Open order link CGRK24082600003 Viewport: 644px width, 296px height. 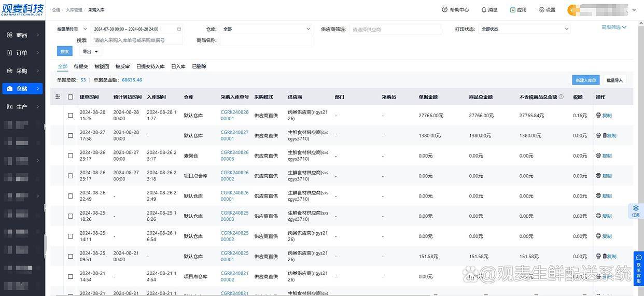[x=234, y=156]
